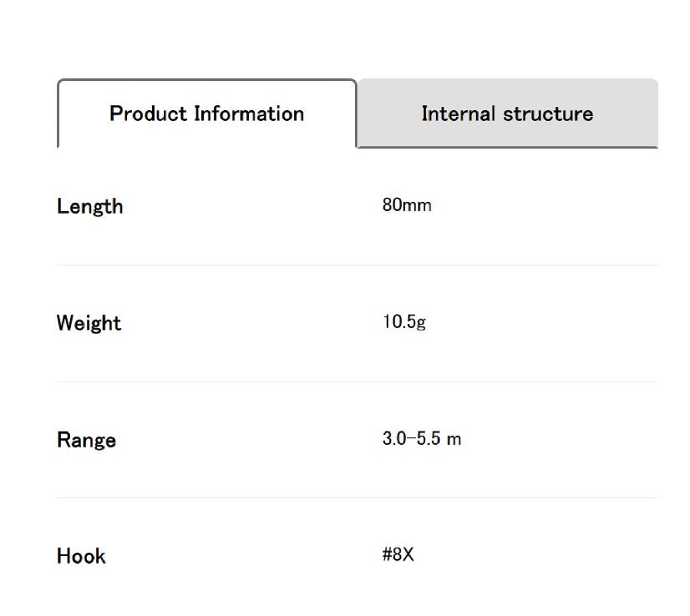The height and width of the screenshot is (616, 690).
Task: Select the 3.0–5.5 m range value
Action: coord(422,439)
